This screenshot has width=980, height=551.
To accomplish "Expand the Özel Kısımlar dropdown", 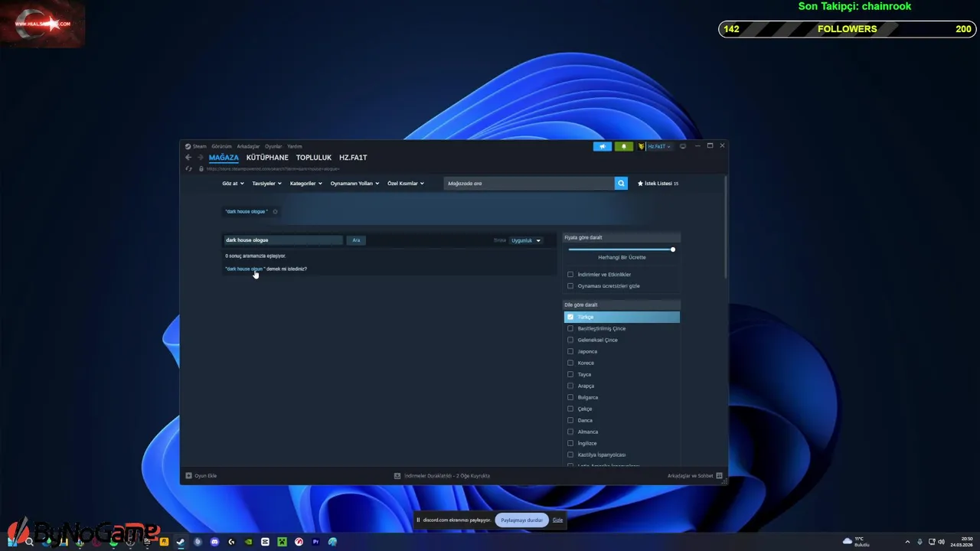I will point(406,184).
